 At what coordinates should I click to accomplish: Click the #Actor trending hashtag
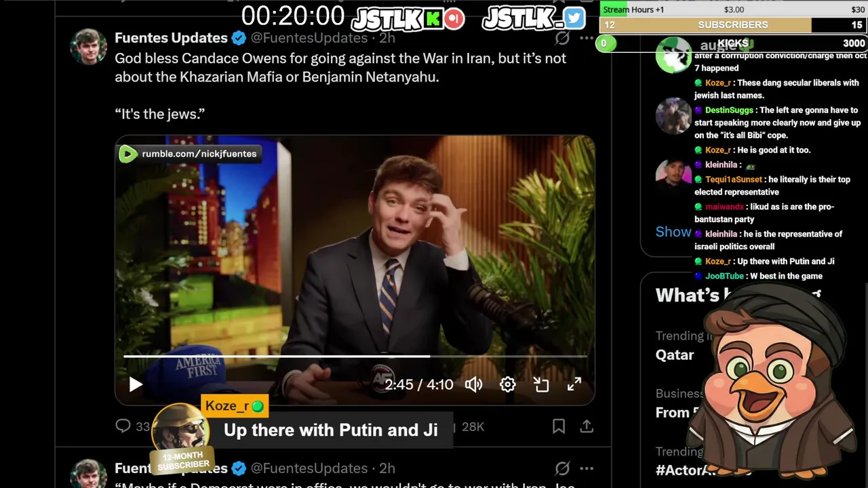coord(685,470)
